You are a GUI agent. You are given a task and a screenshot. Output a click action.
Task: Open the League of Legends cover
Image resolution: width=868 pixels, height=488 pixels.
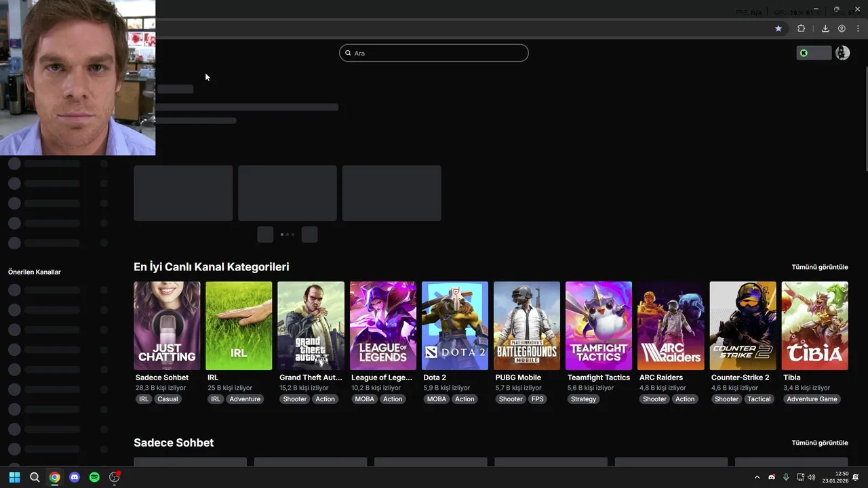click(x=383, y=326)
